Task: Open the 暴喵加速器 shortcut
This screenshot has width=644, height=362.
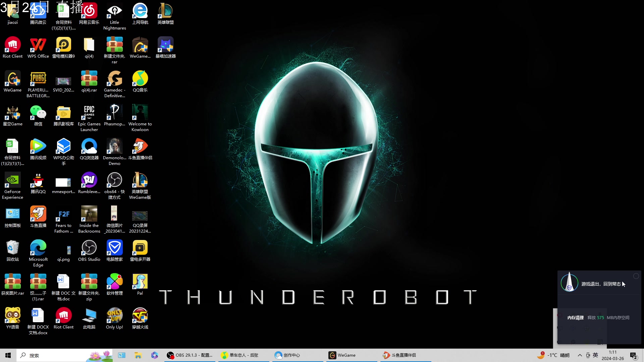Action: coord(166,48)
